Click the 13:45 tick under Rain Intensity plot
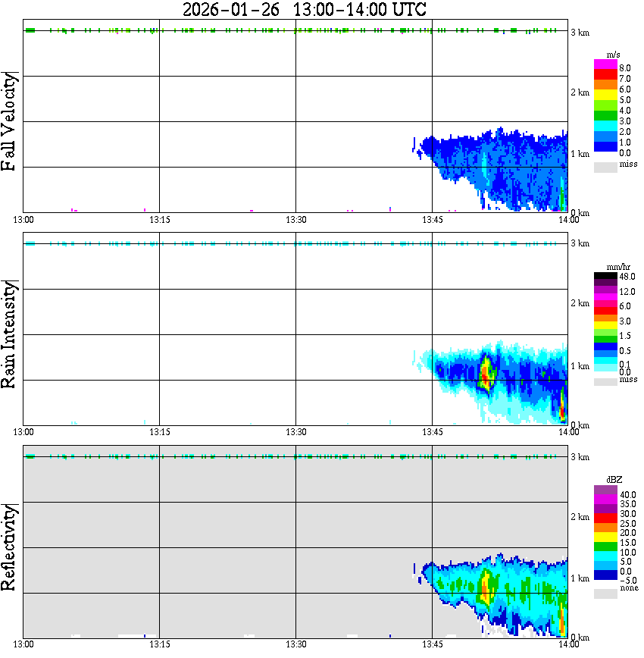The image size is (644, 658). (432, 432)
